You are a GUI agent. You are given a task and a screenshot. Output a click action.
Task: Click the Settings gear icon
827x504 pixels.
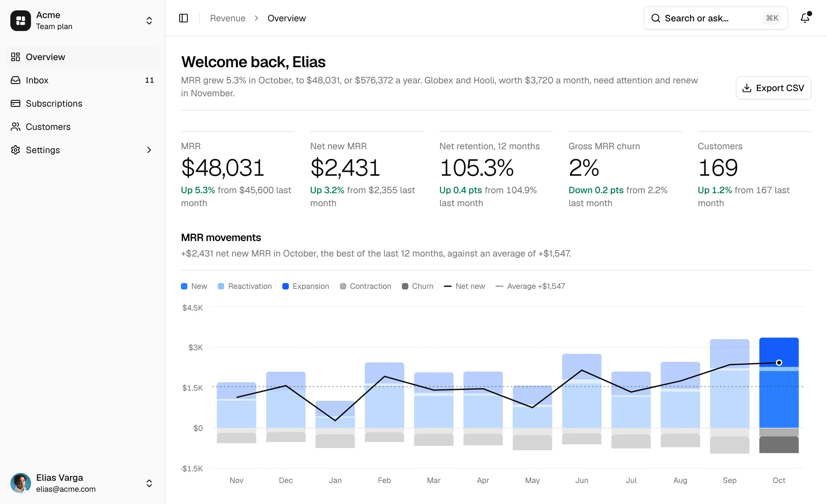(16, 150)
